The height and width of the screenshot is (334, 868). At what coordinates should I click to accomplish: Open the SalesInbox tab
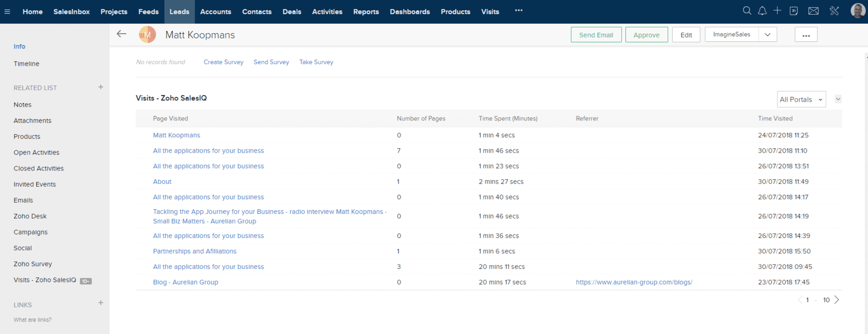tap(72, 11)
